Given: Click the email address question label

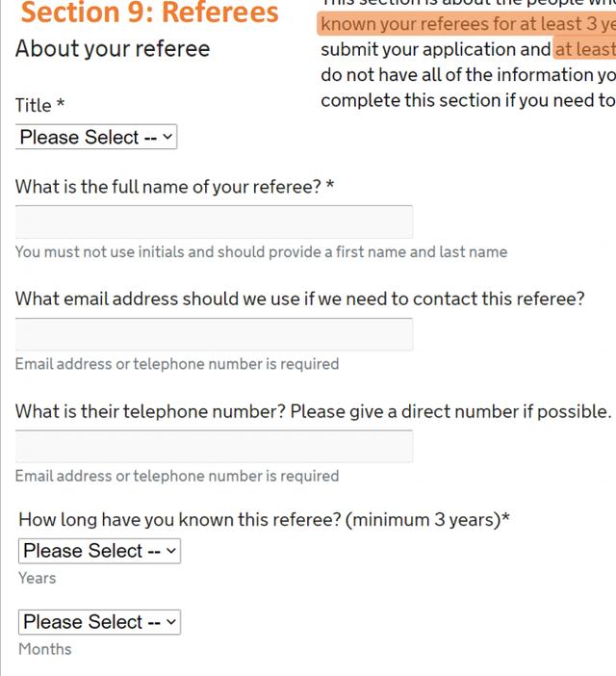Looking at the screenshot, I should (299, 299).
